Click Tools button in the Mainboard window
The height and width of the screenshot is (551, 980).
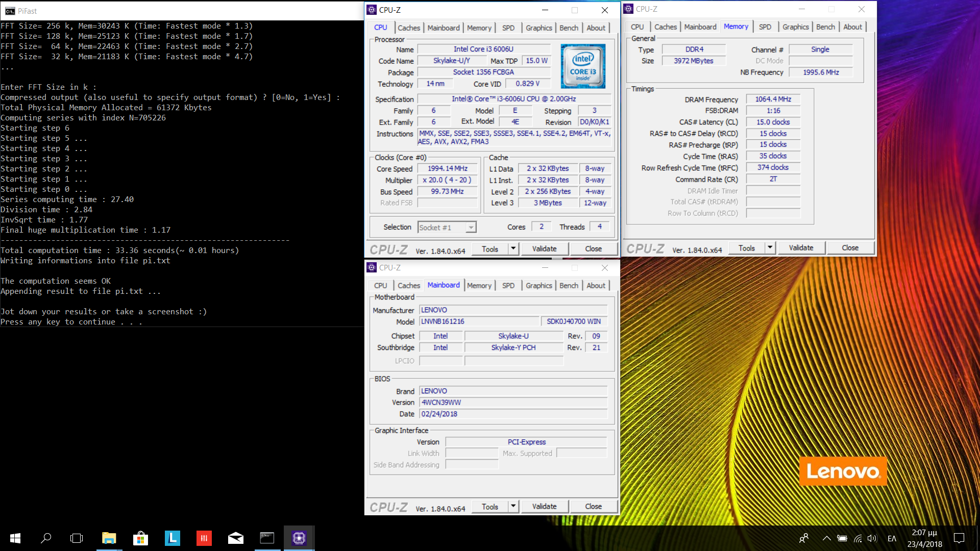pyautogui.click(x=490, y=506)
